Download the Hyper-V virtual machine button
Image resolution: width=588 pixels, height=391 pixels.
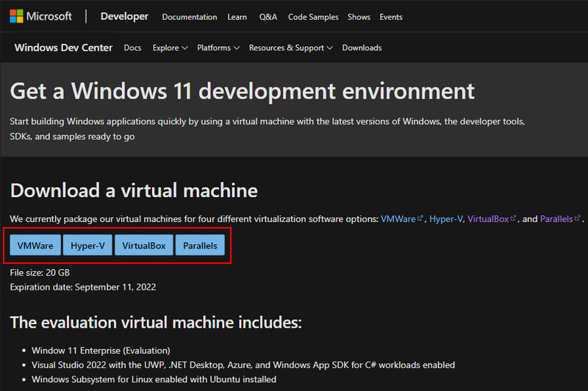(x=87, y=245)
